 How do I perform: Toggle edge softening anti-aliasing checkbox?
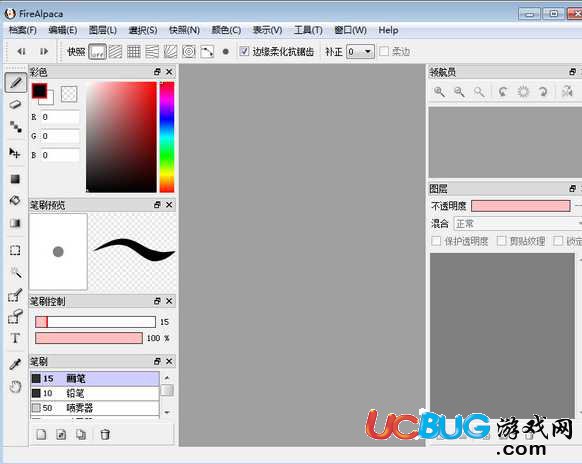point(243,52)
